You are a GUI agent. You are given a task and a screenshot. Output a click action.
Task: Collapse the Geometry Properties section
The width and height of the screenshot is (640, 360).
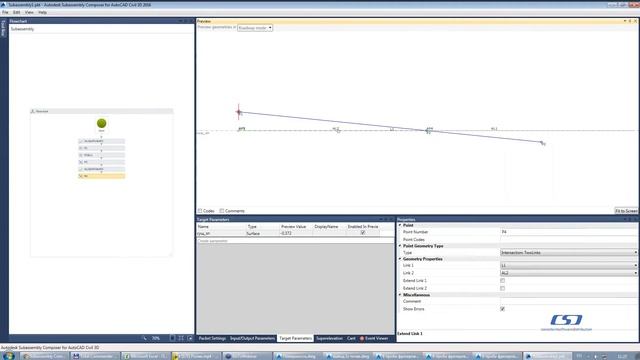[400, 259]
